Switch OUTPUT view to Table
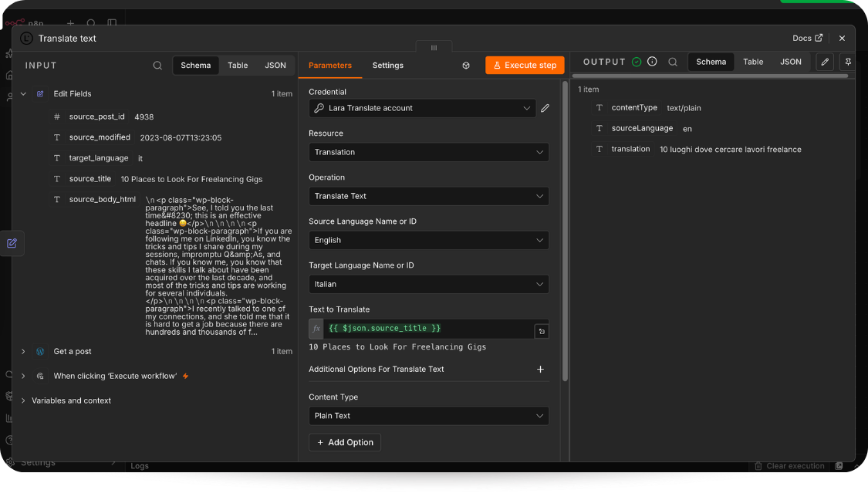The height and width of the screenshot is (500, 868). pos(753,62)
